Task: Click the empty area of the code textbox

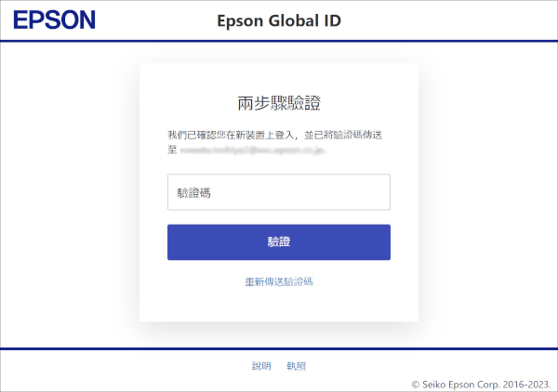Action: coord(300,192)
